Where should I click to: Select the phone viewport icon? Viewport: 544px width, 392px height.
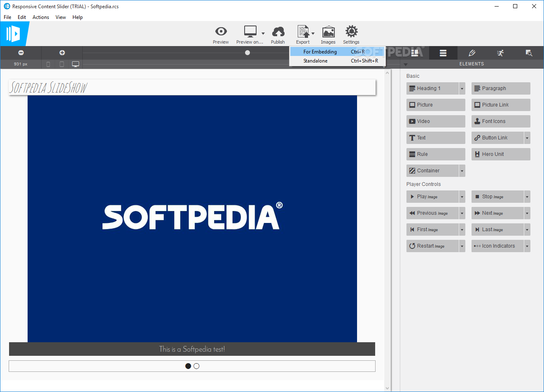point(48,64)
